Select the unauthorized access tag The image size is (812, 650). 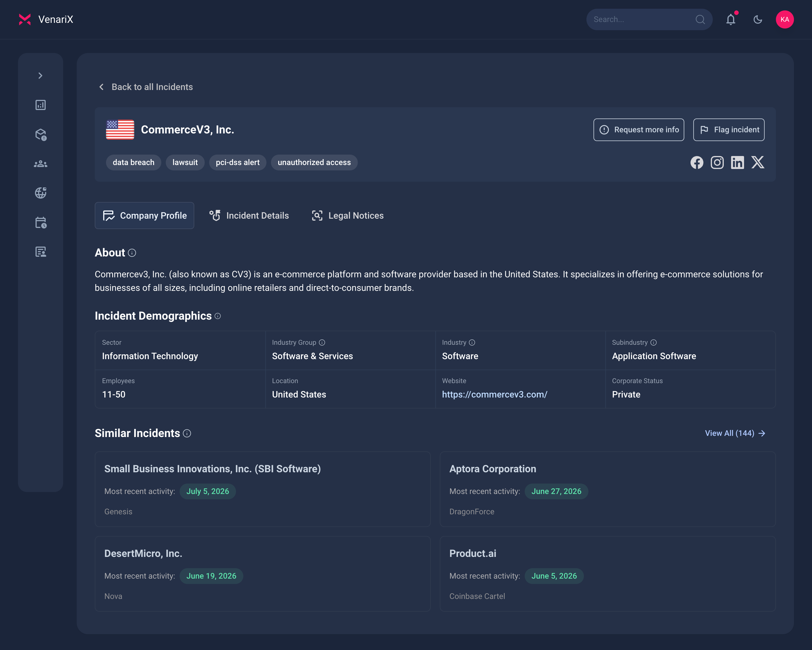click(314, 162)
